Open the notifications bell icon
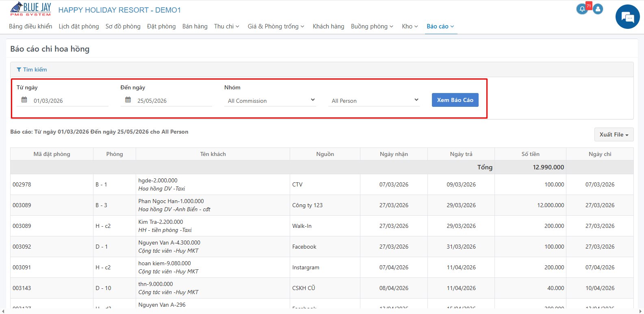The image size is (644, 314). coord(582,9)
